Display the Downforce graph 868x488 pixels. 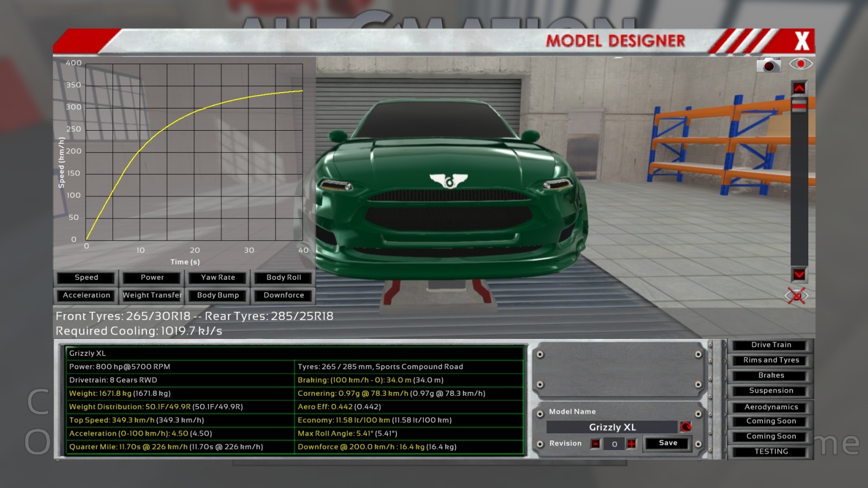tap(283, 296)
